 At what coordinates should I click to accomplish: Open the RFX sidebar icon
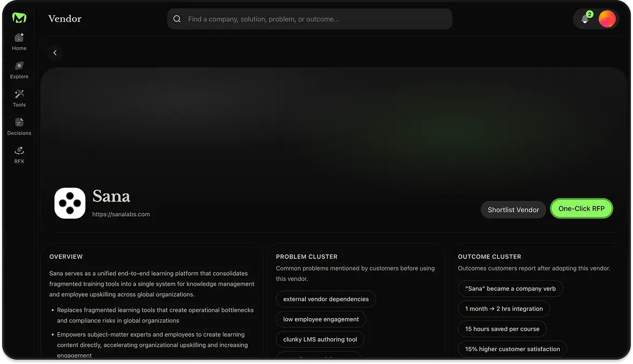coord(19,151)
